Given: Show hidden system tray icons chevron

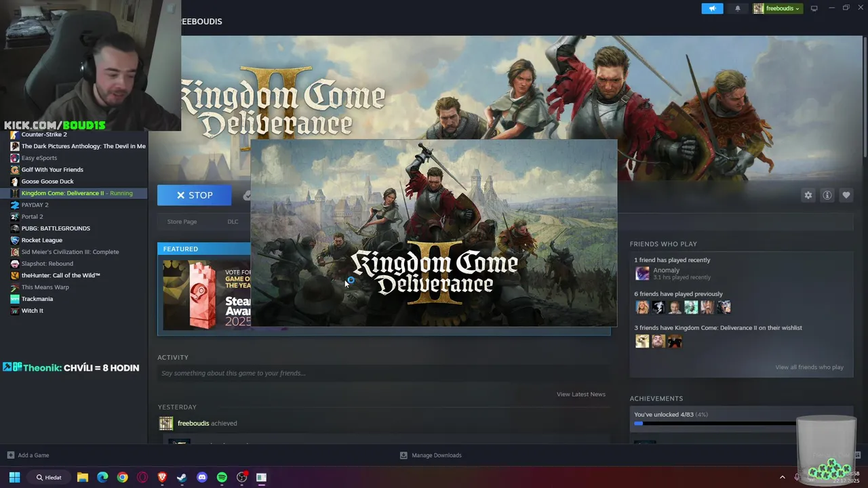Looking at the screenshot, I should coord(782,477).
